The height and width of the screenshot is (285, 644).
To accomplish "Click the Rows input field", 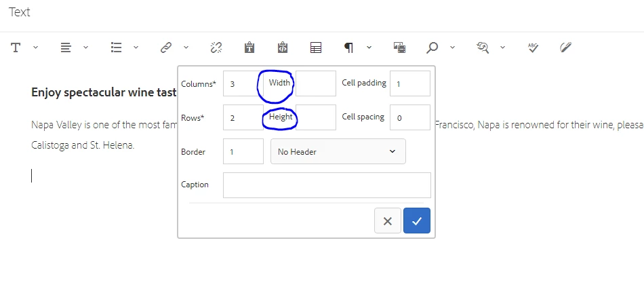I will coord(243,117).
